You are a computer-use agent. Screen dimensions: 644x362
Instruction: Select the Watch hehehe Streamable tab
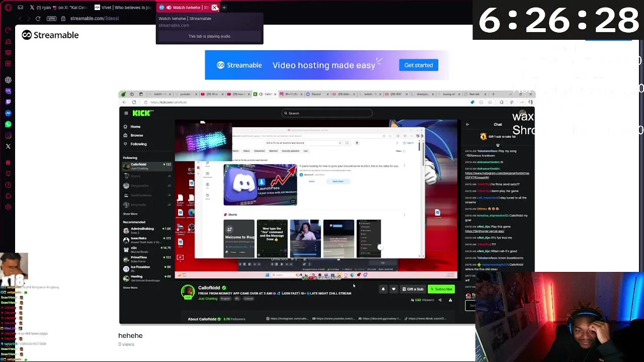[187, 8]
